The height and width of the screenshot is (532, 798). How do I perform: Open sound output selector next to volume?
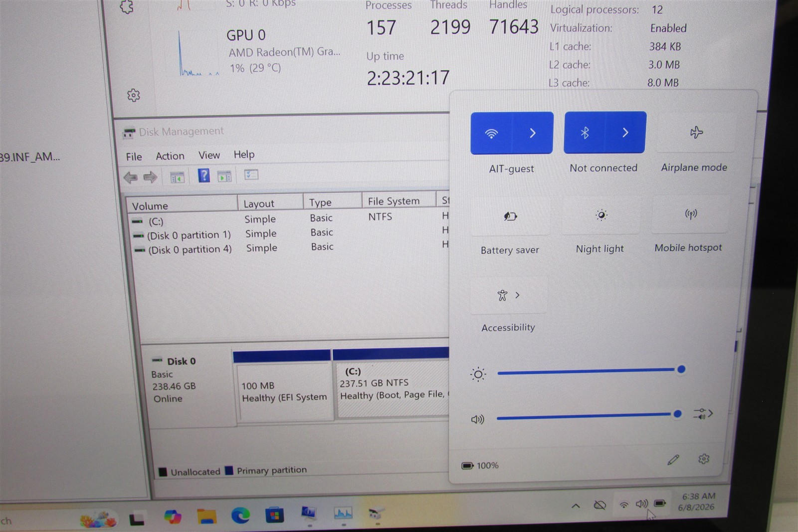703,414
